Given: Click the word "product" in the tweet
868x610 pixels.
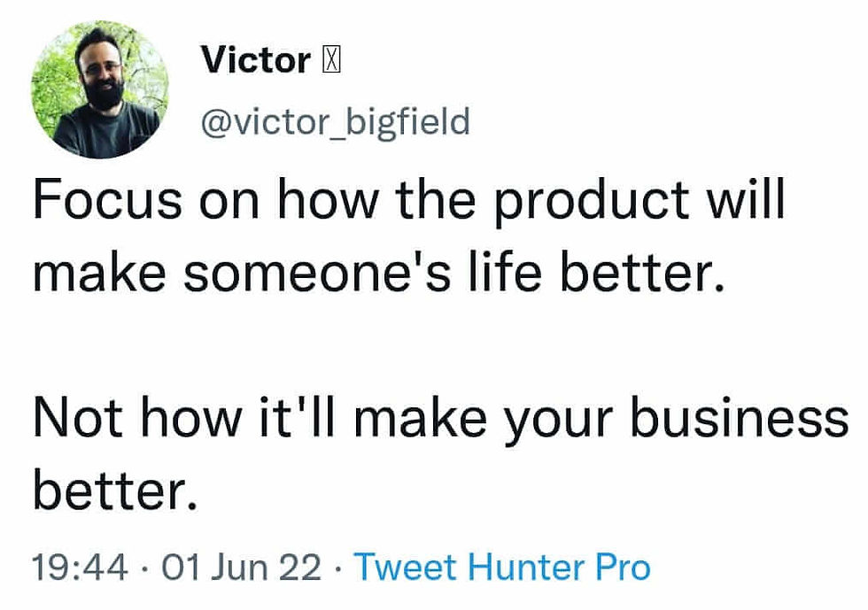Looking at the screenshot, I should 592,200.
